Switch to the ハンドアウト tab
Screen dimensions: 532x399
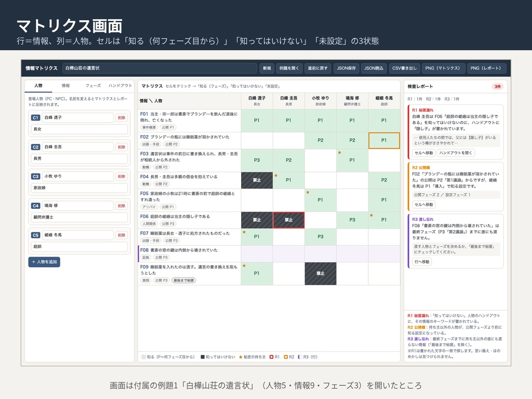(x=120, y=86)
